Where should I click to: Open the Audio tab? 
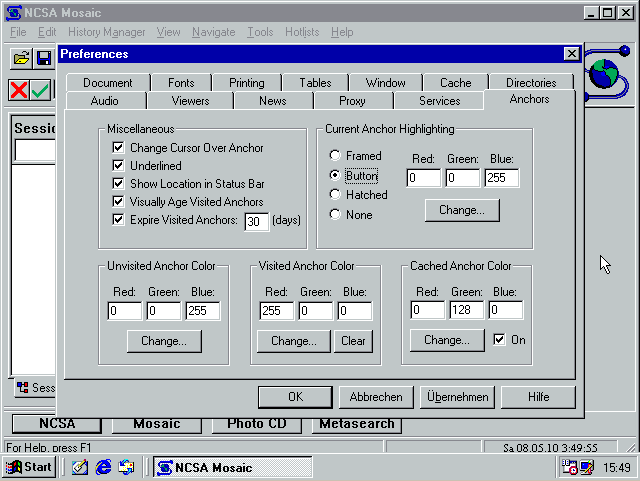coord(105,101)
